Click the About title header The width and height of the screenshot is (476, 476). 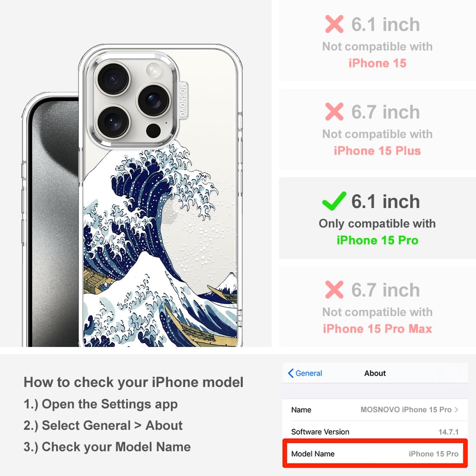[x=375, y=373]
